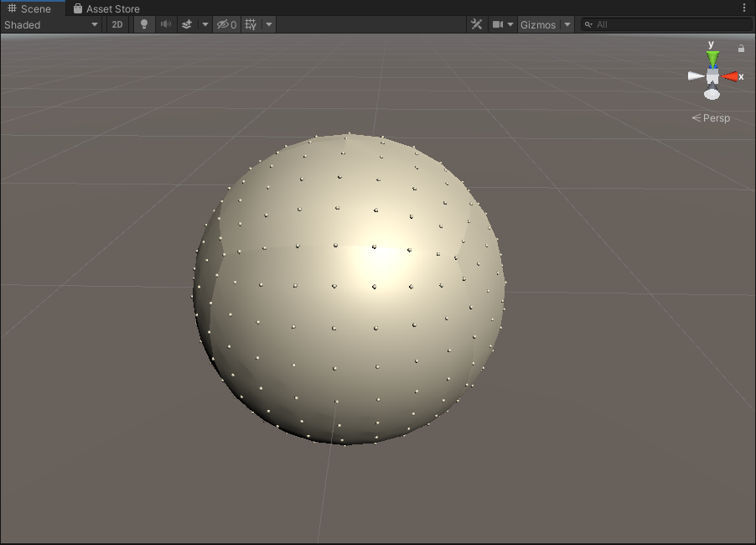Toggle scene lighting with the bulb icon
Image resolution: width=756 pixels, height=545 pixels.
click(x=143, y=24)
